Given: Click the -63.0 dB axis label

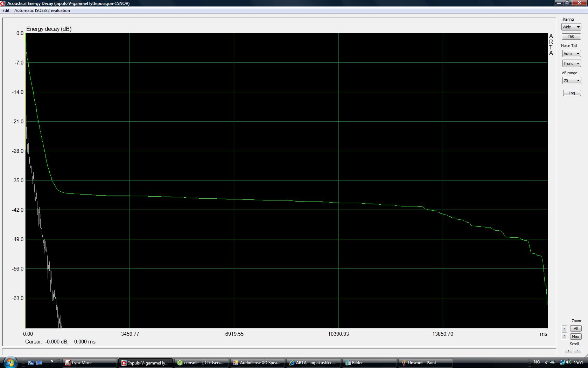Looking at the screenshot, I should [18, 298].
